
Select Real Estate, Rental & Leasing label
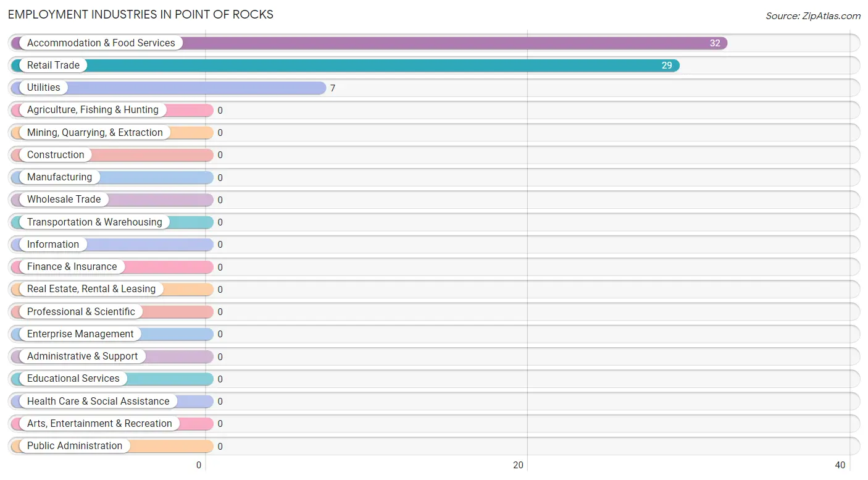[x=91, y=289]
